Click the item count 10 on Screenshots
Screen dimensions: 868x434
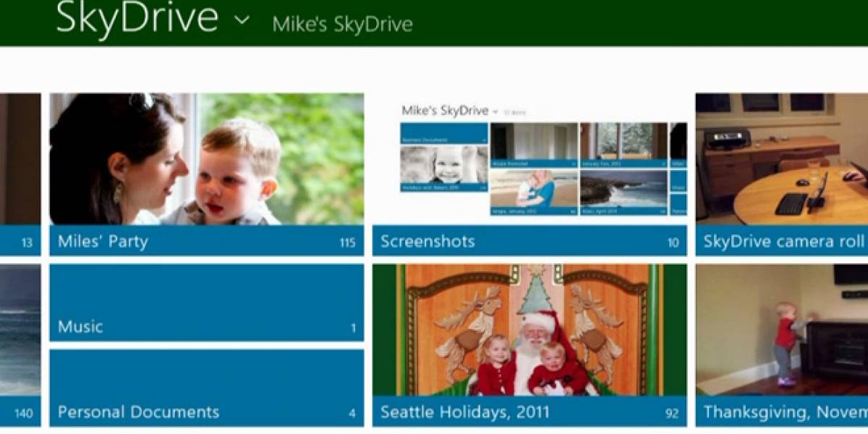673,243
